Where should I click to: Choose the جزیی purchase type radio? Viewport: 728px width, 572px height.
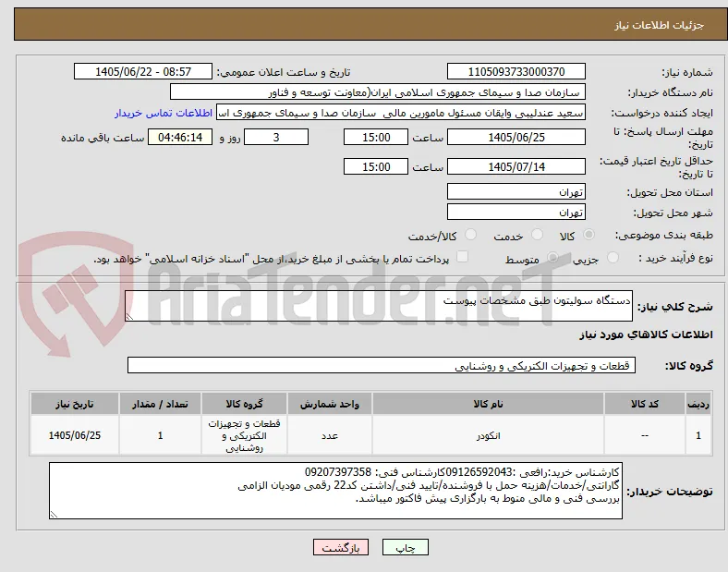click(x=613, y=258)
